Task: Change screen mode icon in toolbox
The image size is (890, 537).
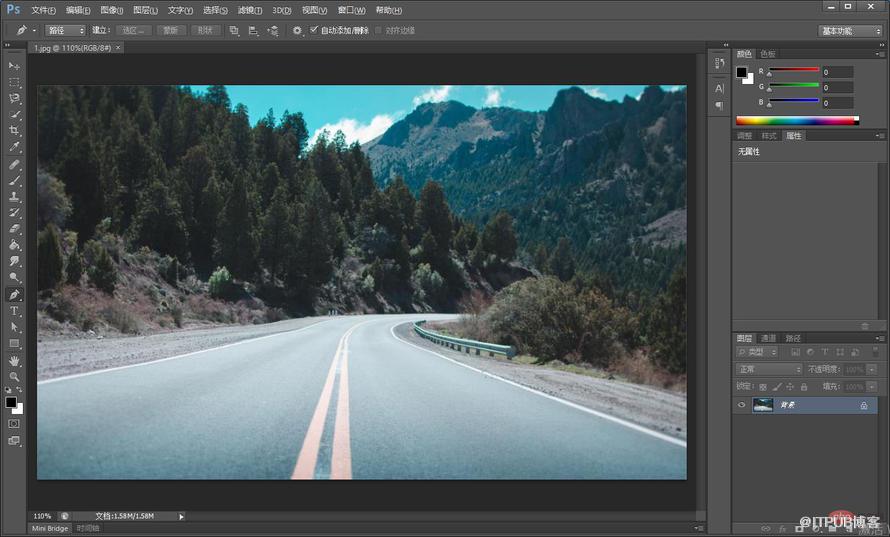Action: click(14, 440)
